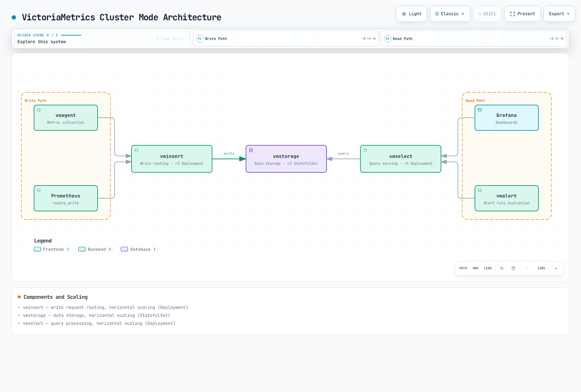Click the Database legend swatch
Image resolution: width=581 pixels, height=392 pixels.
tap(125, 249)
